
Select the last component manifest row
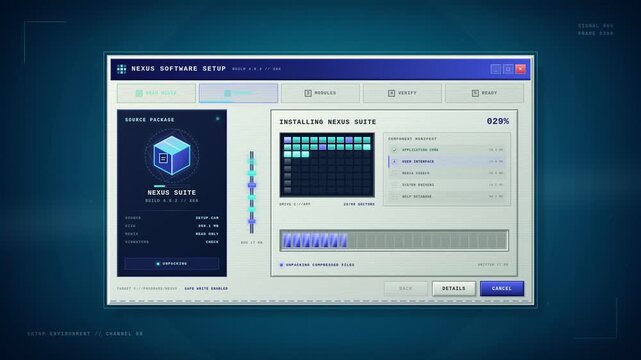tap(447, 197)
